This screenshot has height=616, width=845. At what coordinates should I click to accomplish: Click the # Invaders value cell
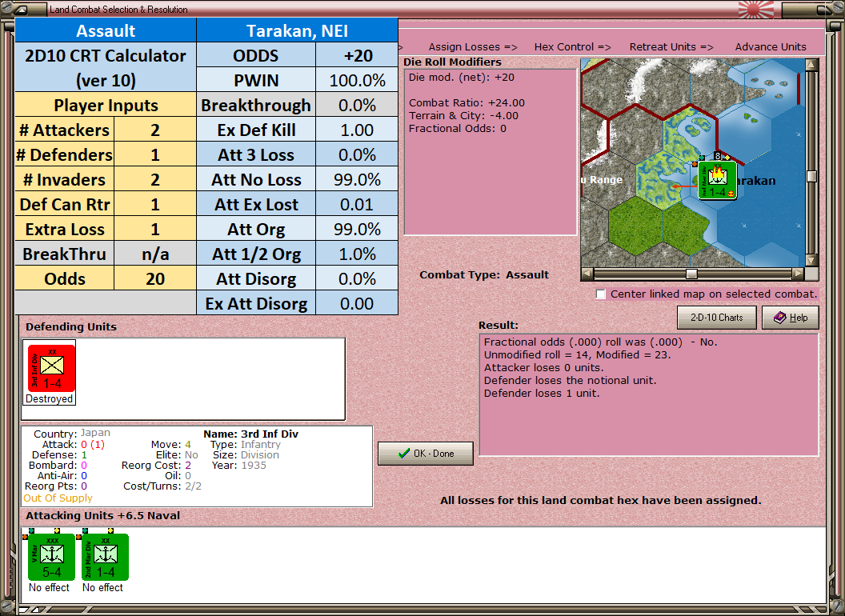pyautogui.click(x=155, y=179)
